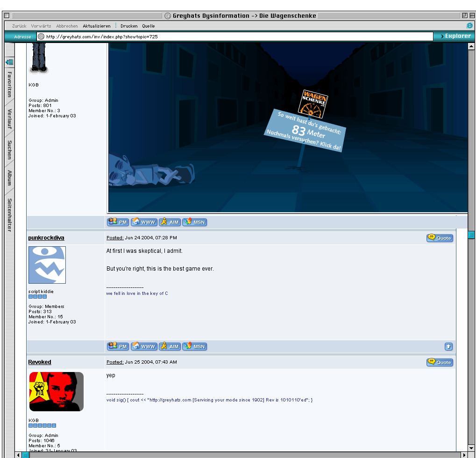Send PM to punkrockdiva
The image size is (476, 458).
(118, 346)
